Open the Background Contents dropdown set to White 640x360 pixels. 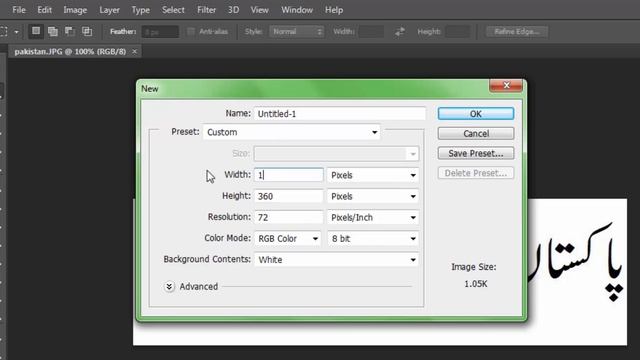(x=336, y=260)
